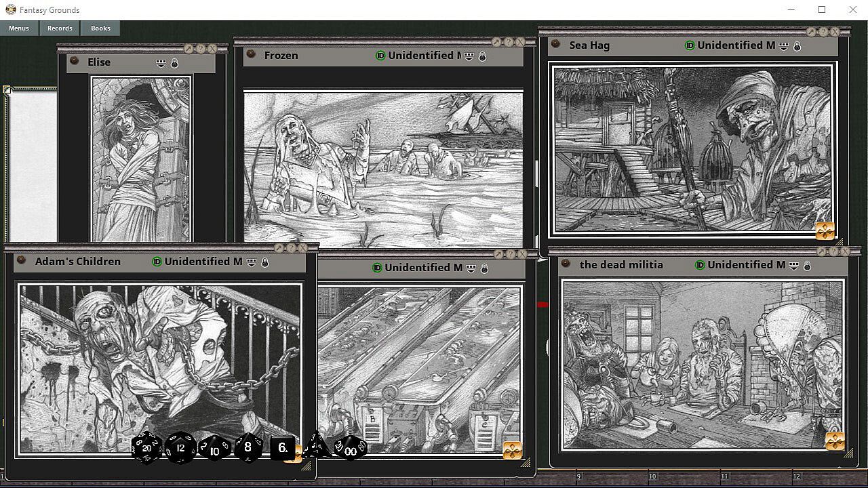
Task: Click the Sea Hag title text
Action: point(589,45)
